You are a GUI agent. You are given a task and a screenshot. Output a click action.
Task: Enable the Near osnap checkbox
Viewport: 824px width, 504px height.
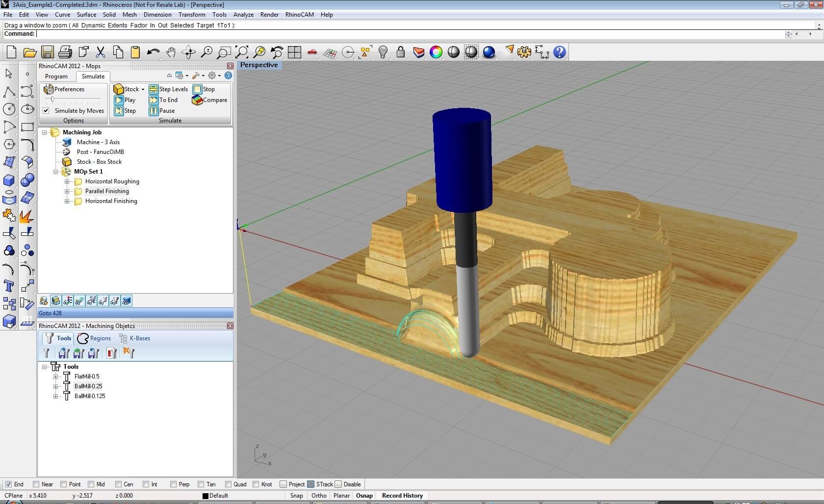click(36, 484)
